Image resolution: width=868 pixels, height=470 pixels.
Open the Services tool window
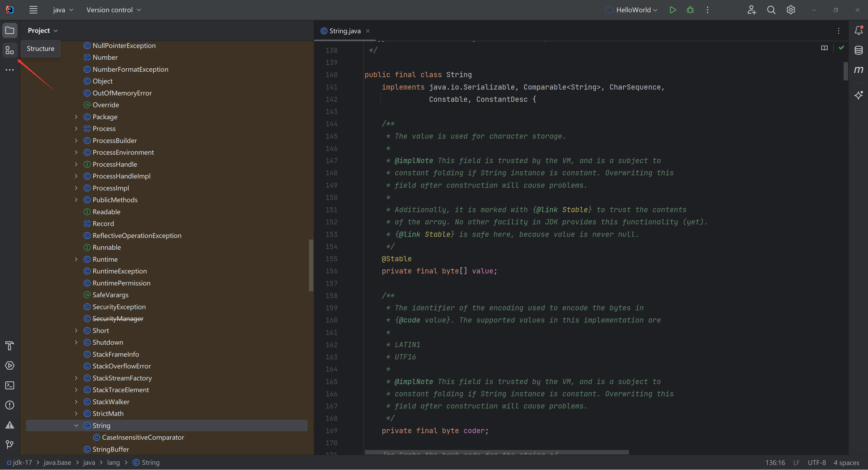(10, 366)
